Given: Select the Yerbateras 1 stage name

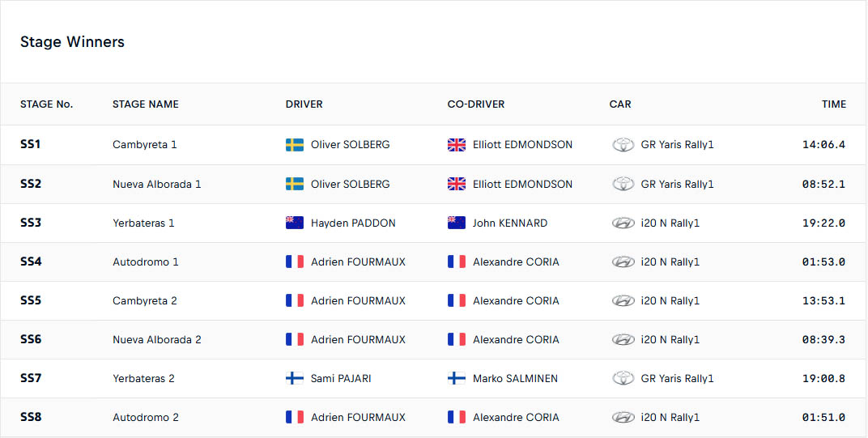Looking at the screenshot, I should [143, 223].
